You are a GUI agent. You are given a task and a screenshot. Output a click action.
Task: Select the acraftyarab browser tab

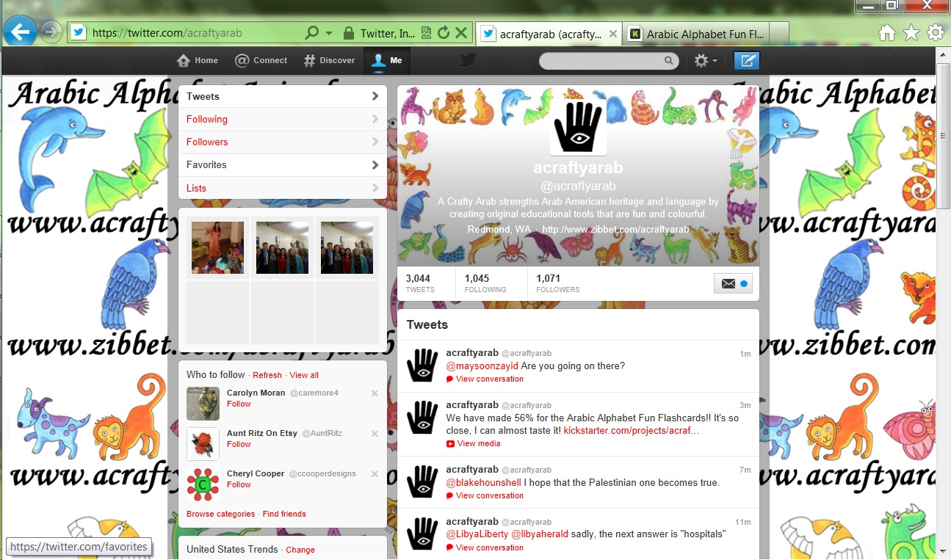pos(549,34)
